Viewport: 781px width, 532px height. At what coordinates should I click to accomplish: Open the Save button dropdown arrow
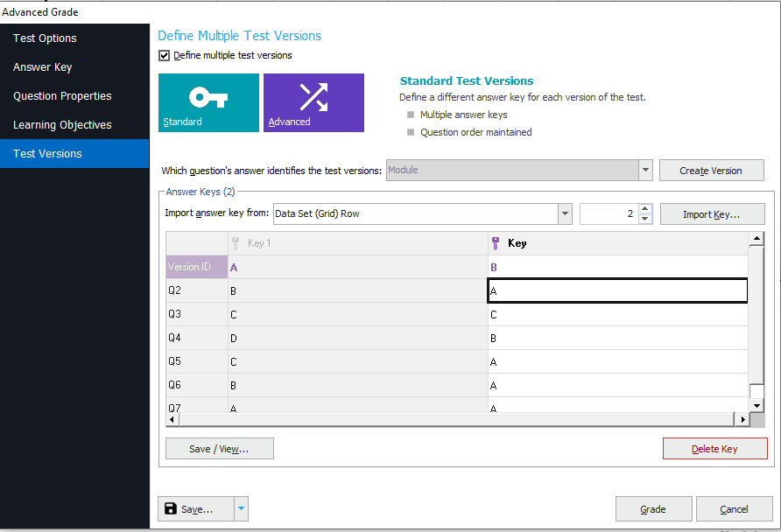tap(241, 508)
